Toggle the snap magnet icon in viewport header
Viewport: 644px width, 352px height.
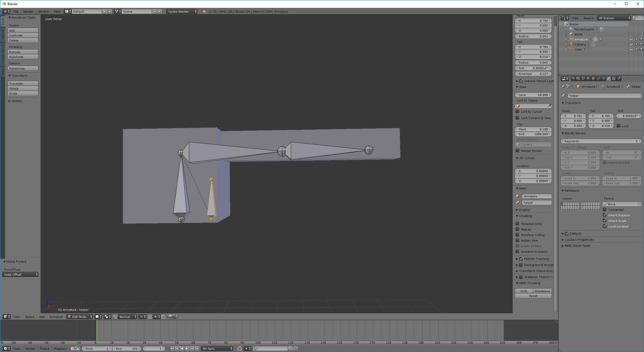tap(150, 317)
